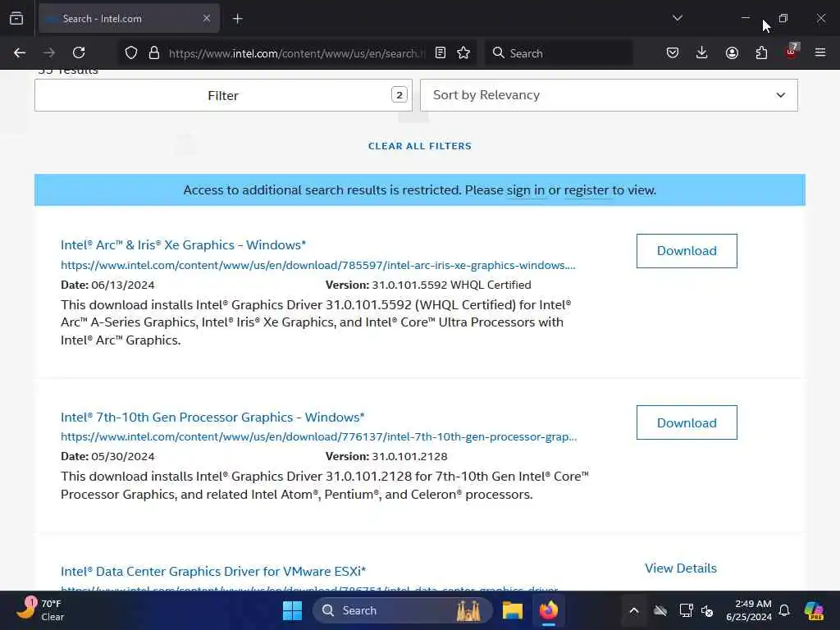Select date text 06/13/2024
This screenshot has height=630, width=840.
[x=123, y=285]
